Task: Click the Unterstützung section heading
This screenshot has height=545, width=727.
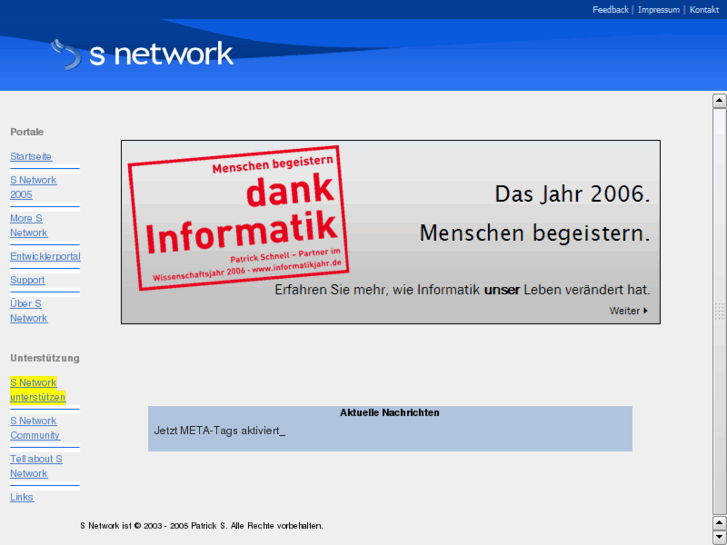Action: coord(45,358)
